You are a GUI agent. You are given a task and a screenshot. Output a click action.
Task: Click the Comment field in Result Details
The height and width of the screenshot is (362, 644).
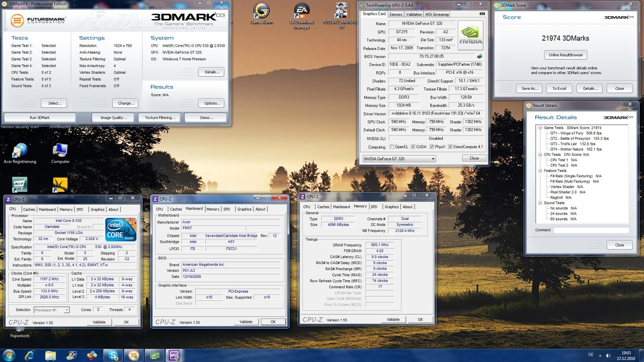pyautogui.click(x=591, y=230)
